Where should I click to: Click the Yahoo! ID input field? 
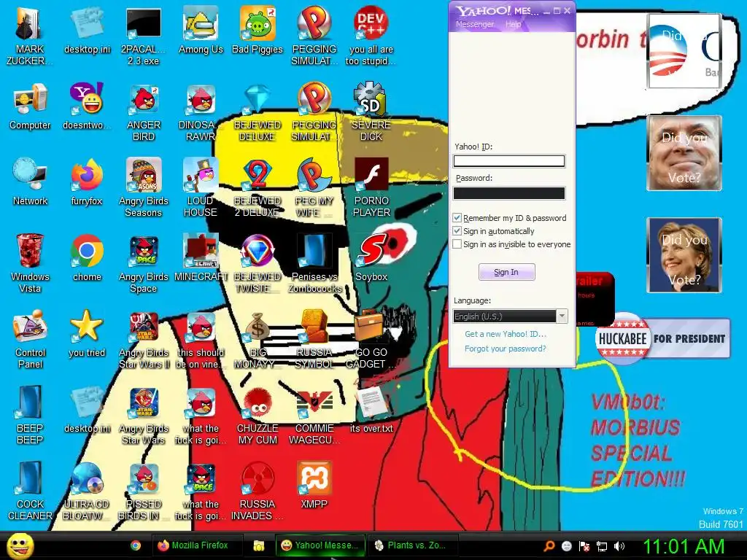click(508, 161)
